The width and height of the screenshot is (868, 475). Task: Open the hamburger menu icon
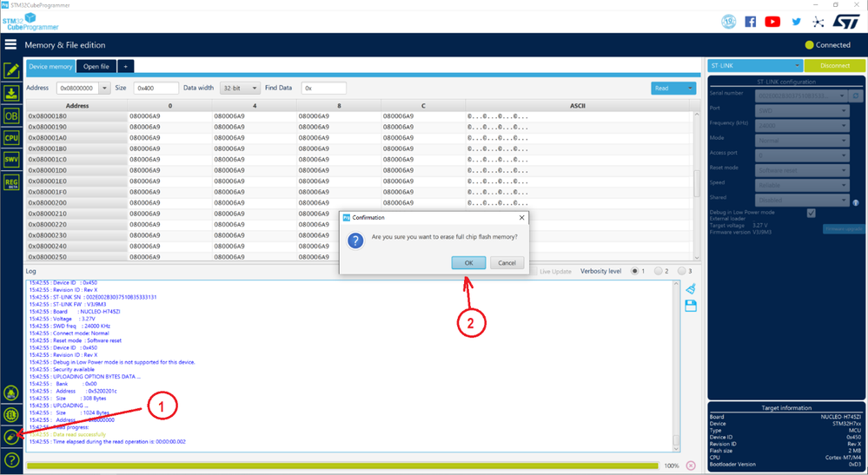(10, 45)
